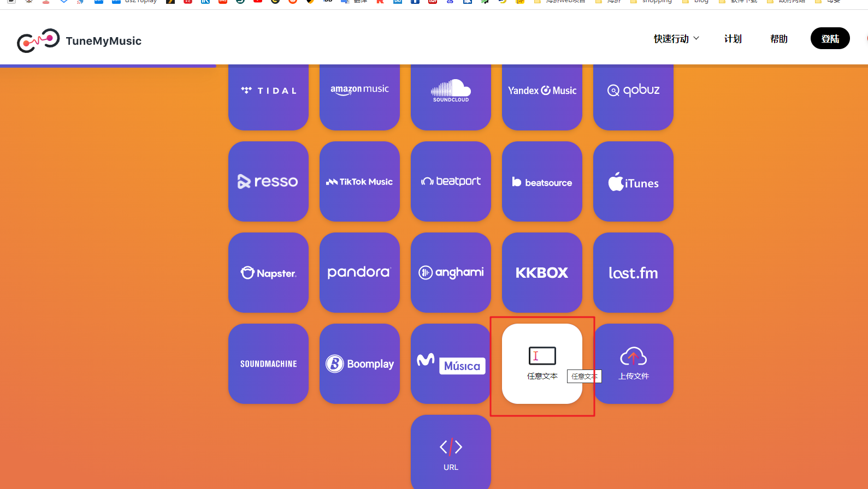
Task: Open the 上传文件 upload file tile
Action: coord(633,363)
